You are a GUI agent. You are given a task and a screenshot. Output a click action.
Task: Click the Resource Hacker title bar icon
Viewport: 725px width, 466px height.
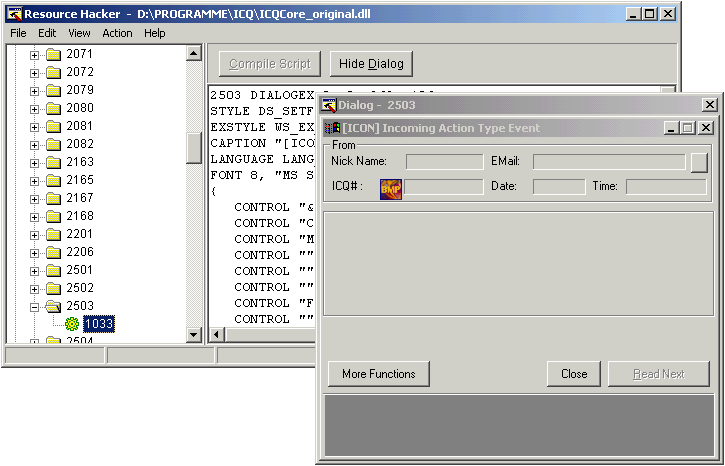pos(14,14)
